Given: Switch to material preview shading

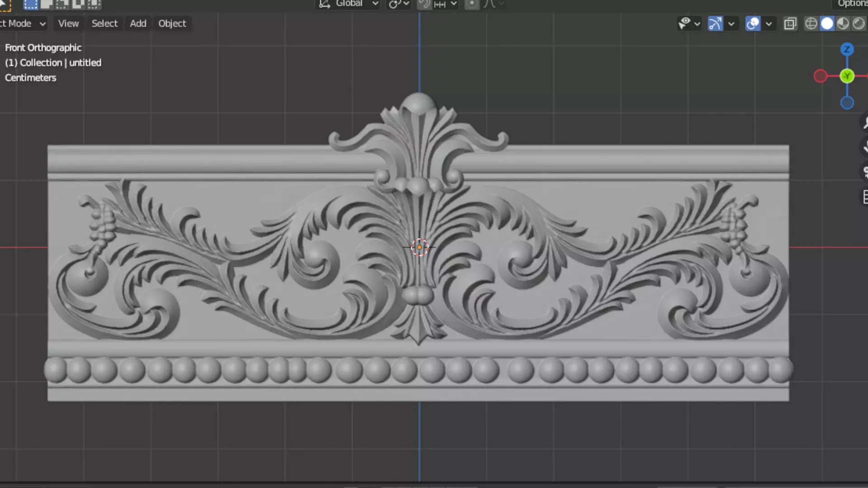Looking at the screenshot, I should [843, 23].
